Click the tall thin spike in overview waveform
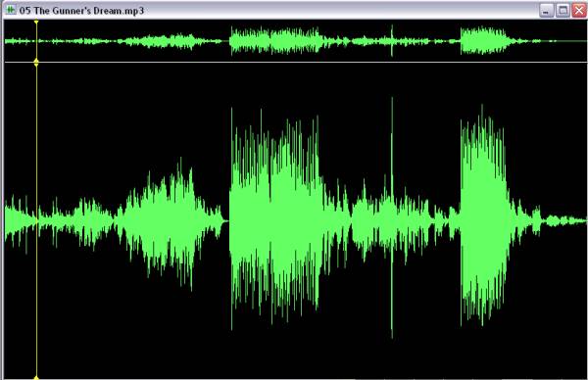 (392, 40)
